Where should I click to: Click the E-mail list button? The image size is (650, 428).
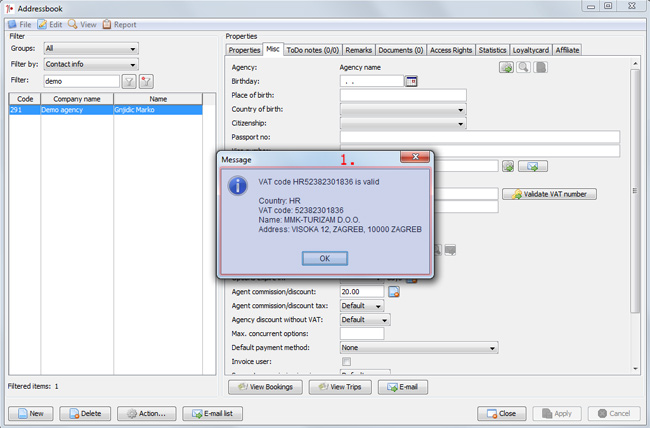point(212,413)
